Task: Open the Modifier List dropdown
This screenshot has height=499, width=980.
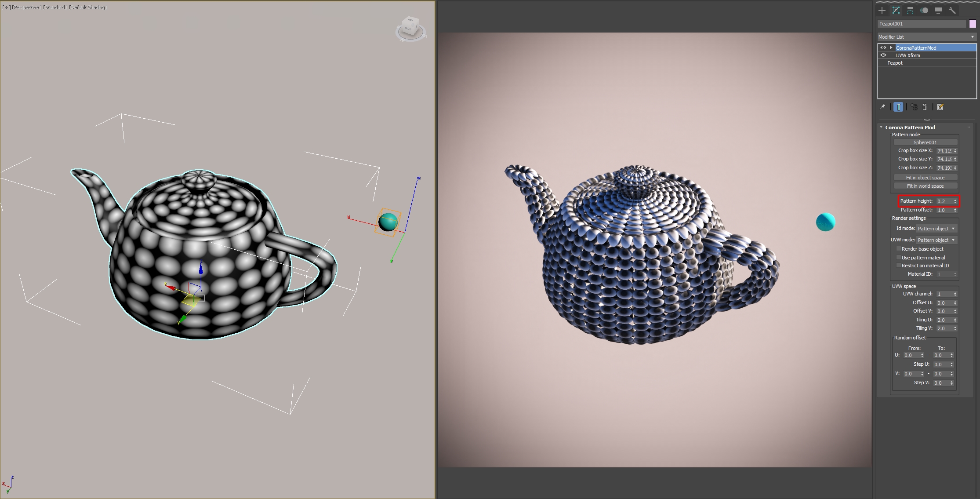Action: [926, 37]
